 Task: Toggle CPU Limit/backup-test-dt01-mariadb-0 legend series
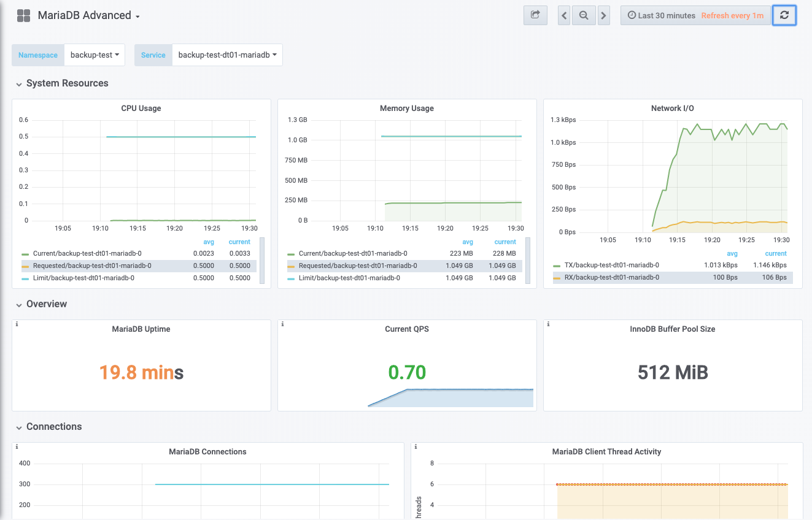pos(83,278)
